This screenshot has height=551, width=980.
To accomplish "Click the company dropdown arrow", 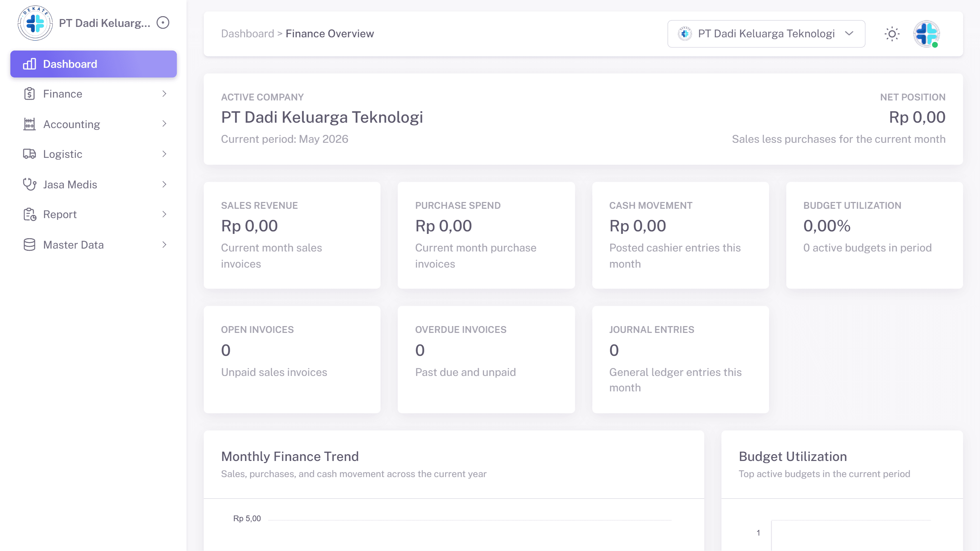I will [849, 34].
